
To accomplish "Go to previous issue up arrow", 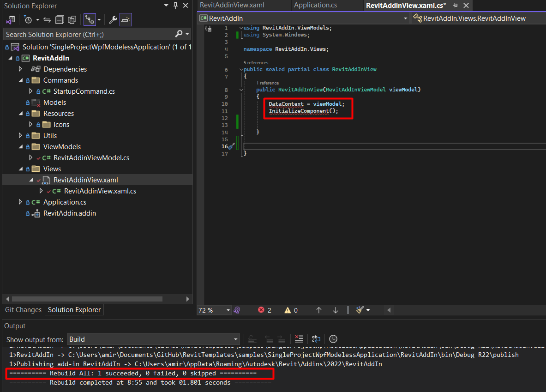I will [x=318, y=310].
